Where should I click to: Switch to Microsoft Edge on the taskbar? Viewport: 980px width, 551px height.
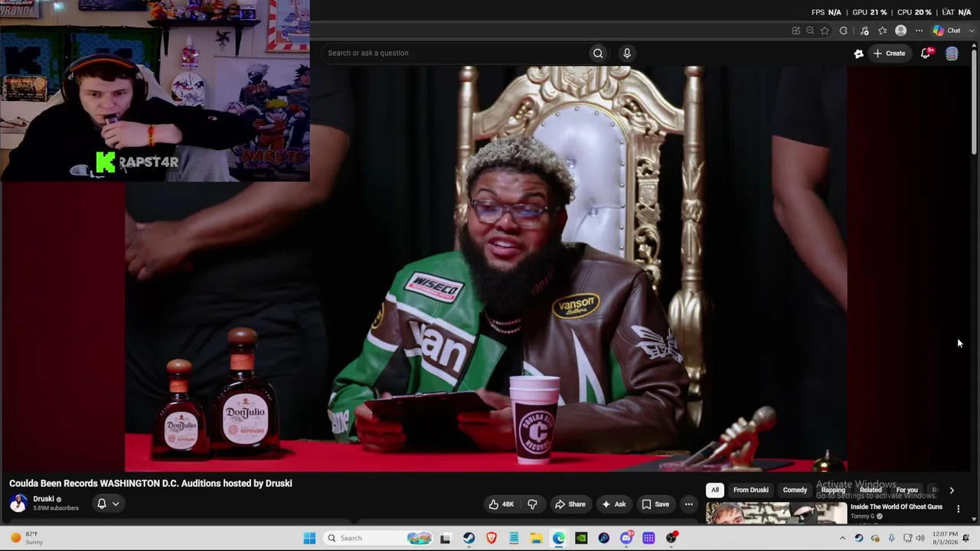(559, 538)
